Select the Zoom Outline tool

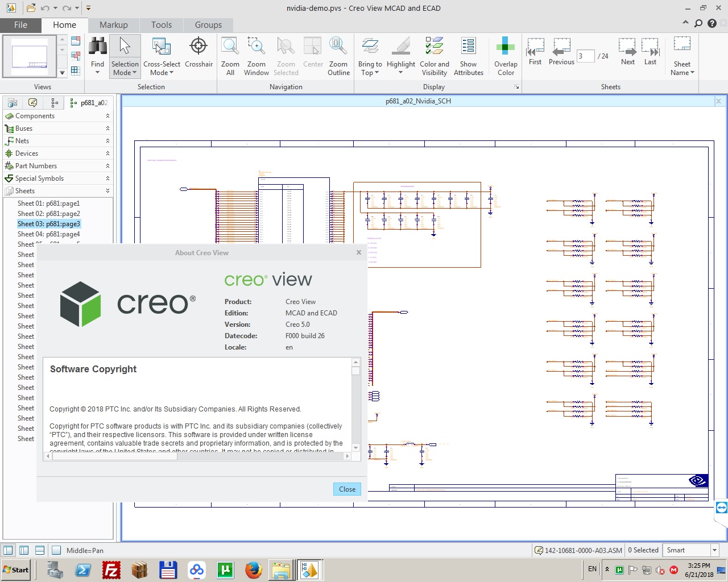[338, 56]
